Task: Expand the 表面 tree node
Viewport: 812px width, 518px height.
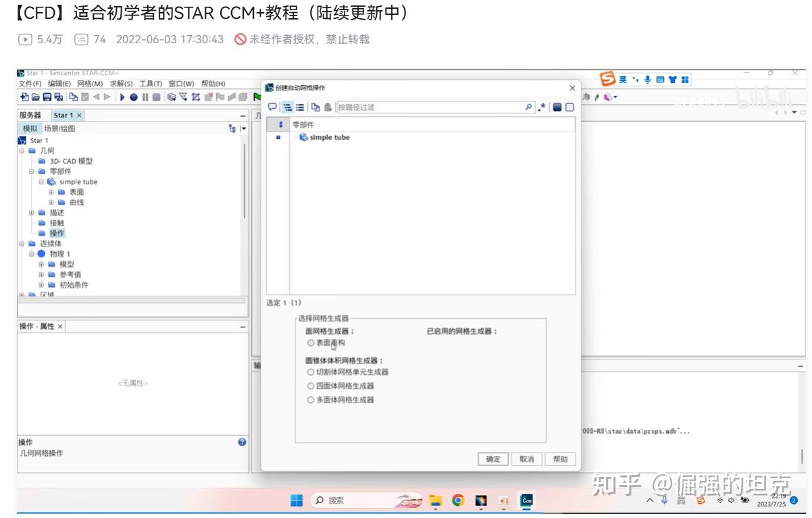Action: point(51,192)
